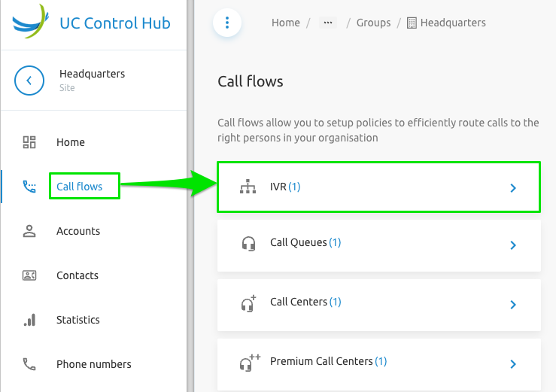Click the Home dashboard icon in sidebar

coord(29,142)
